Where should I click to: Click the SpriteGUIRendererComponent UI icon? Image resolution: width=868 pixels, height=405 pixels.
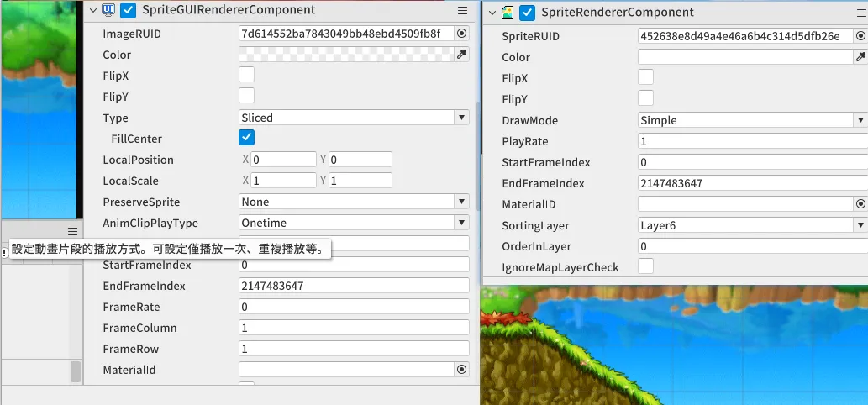[109, 10]
